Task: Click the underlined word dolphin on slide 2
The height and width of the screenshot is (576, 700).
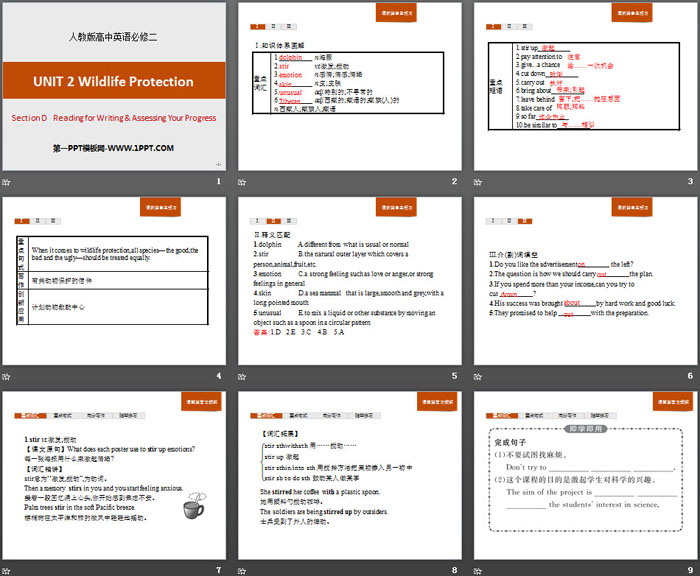Action: [290, 58]
